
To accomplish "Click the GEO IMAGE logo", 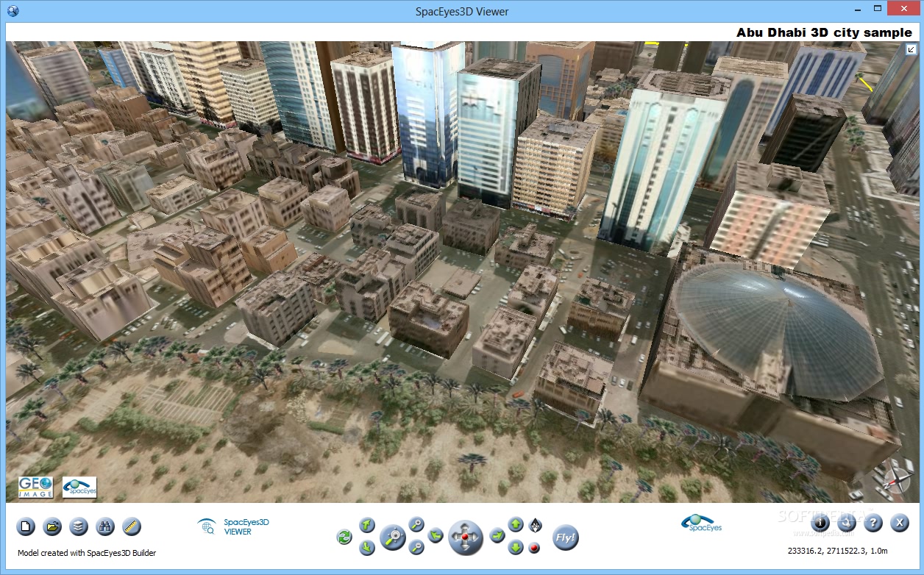I will 36,488.
